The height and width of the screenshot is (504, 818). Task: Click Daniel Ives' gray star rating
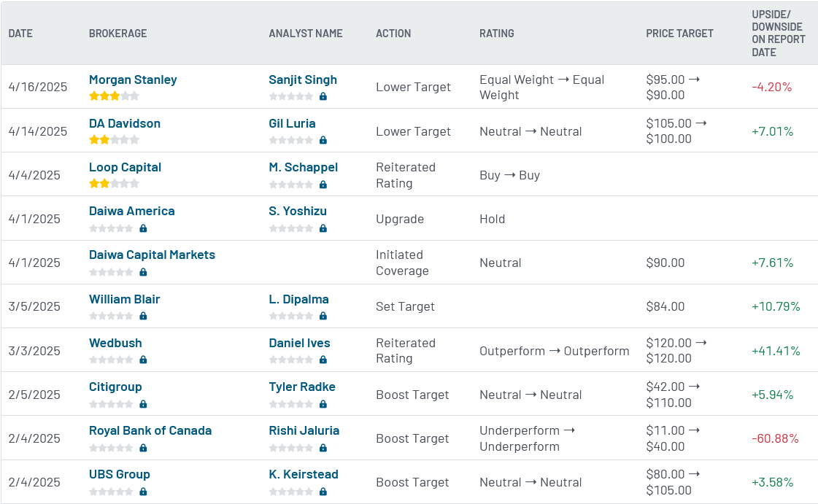click(x=291, y=359)
